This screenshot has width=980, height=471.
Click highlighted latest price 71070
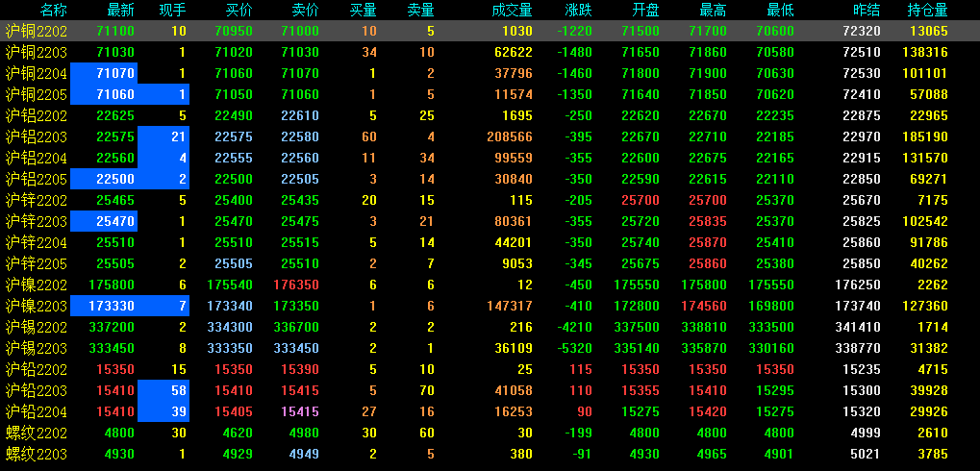[104, 73]
